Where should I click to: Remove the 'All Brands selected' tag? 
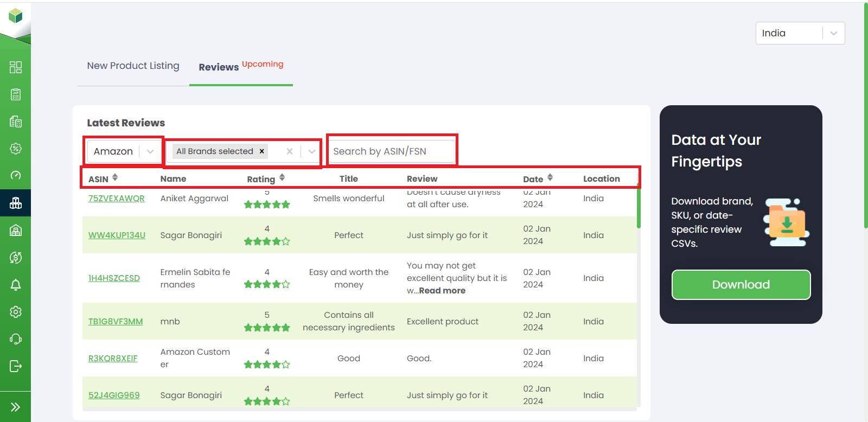pyautogui.click(x=262, y=151)
